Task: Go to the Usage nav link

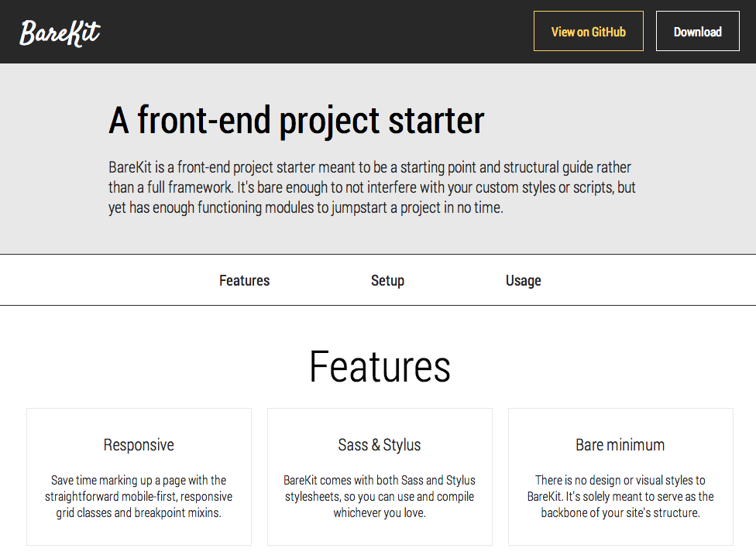Action: (523, 280)
